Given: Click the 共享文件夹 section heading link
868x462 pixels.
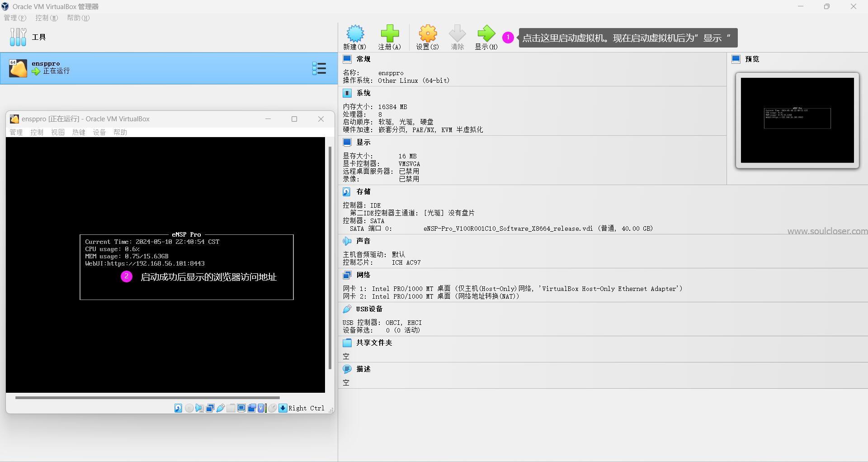Looking at the screenshot, I should [x=374, y=343].
